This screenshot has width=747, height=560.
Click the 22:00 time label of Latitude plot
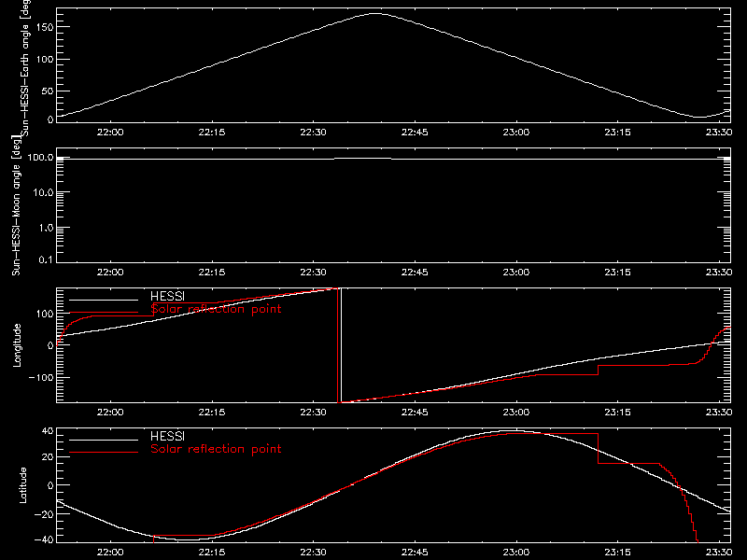[x=110, y=552]
